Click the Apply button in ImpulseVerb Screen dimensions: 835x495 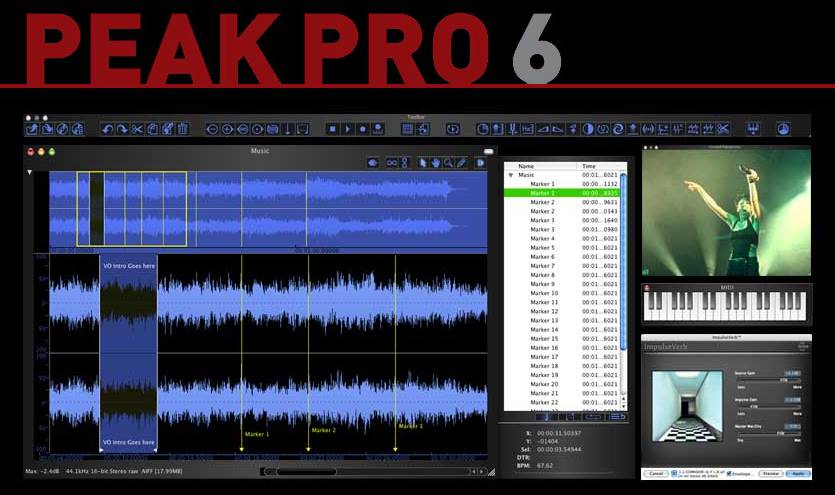pos(798,473)
